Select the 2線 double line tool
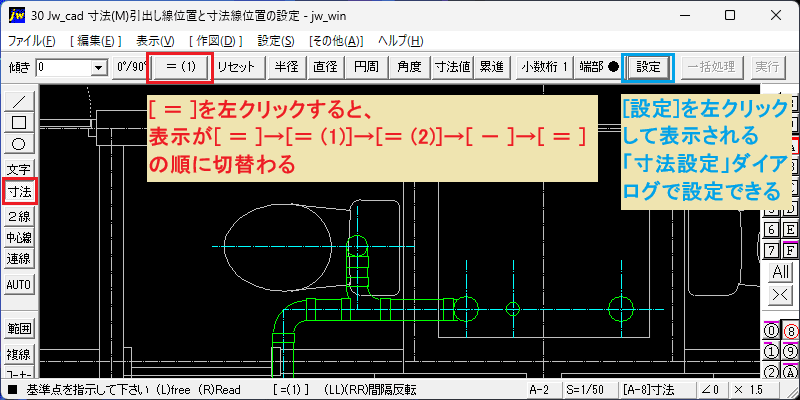 [x=19, y=216]
